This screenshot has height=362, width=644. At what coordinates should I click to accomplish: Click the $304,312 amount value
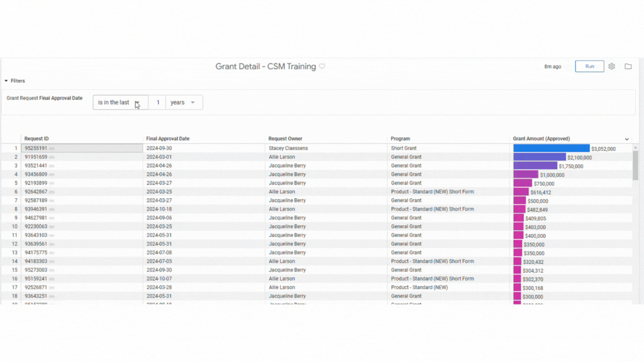533,271
